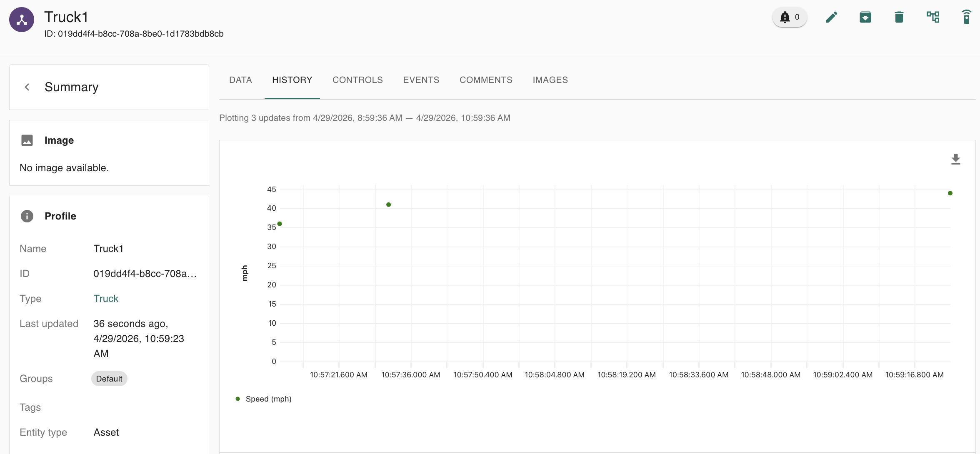This screenshot has height=454, width=980.
Task: Click the 10:59:16.800 AM axis label
Action: click(x=915, y=375)
